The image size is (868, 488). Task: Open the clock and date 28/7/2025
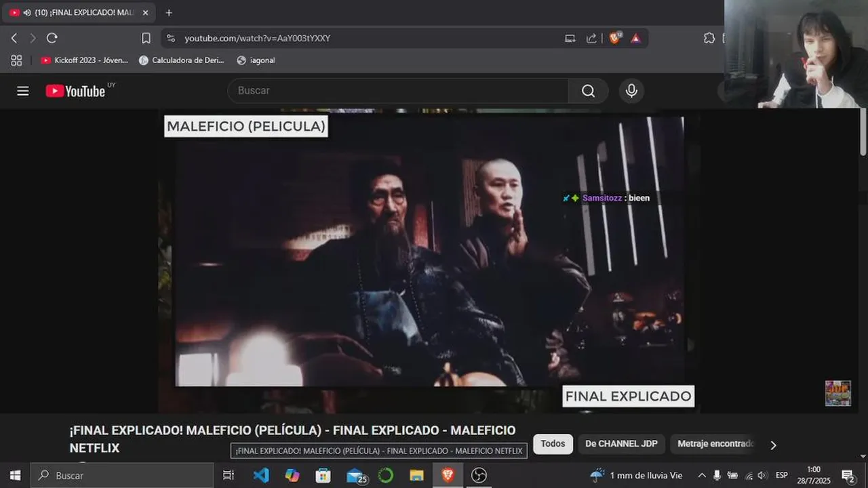pos(814,475)
